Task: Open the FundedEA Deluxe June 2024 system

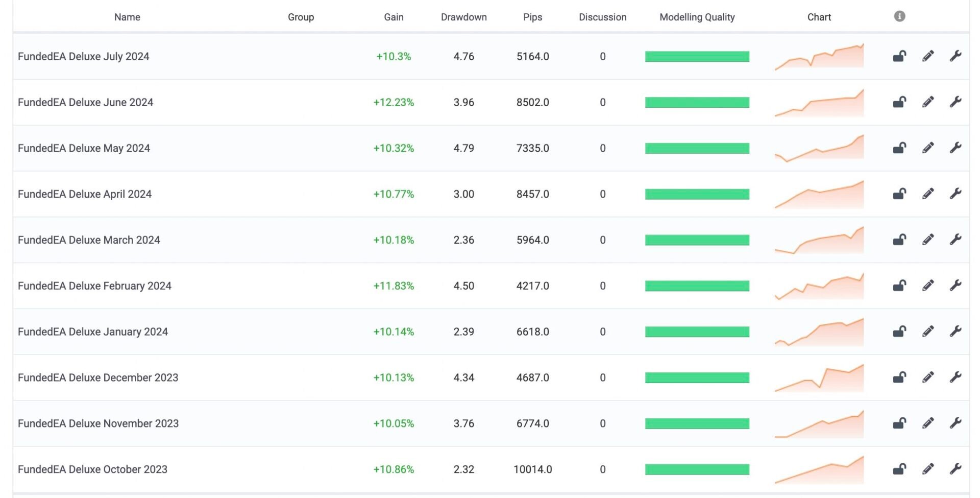Action: [x=85, y=102]
